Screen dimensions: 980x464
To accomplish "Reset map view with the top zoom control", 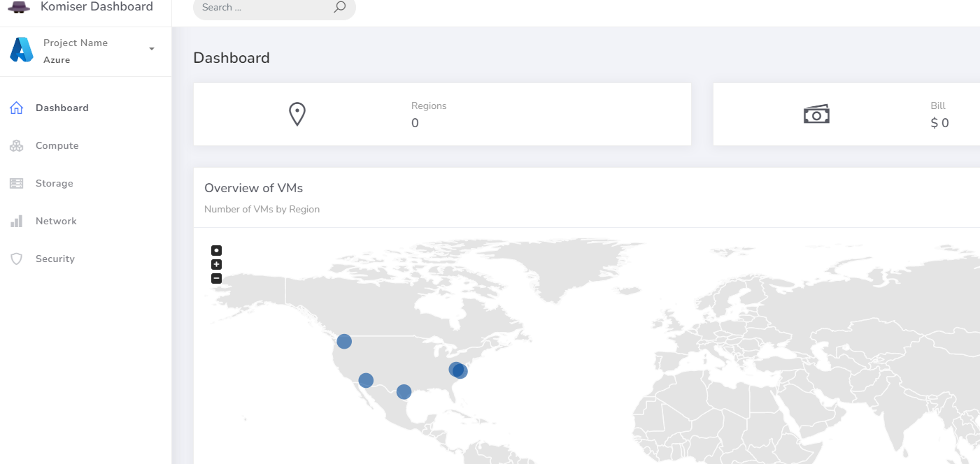I will click(216, 250).
